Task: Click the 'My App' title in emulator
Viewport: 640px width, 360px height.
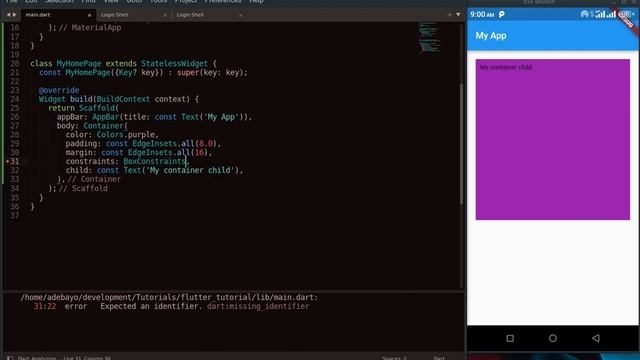Action: 491,36
